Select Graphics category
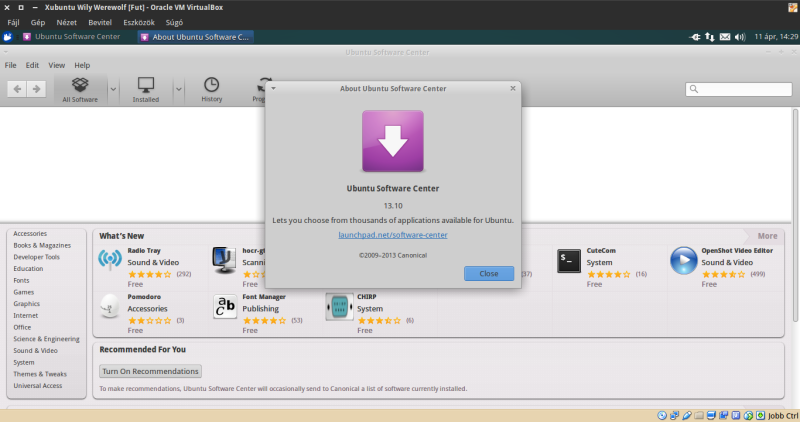The height and width of the screenshot is (422, 800). click(27, 304)
